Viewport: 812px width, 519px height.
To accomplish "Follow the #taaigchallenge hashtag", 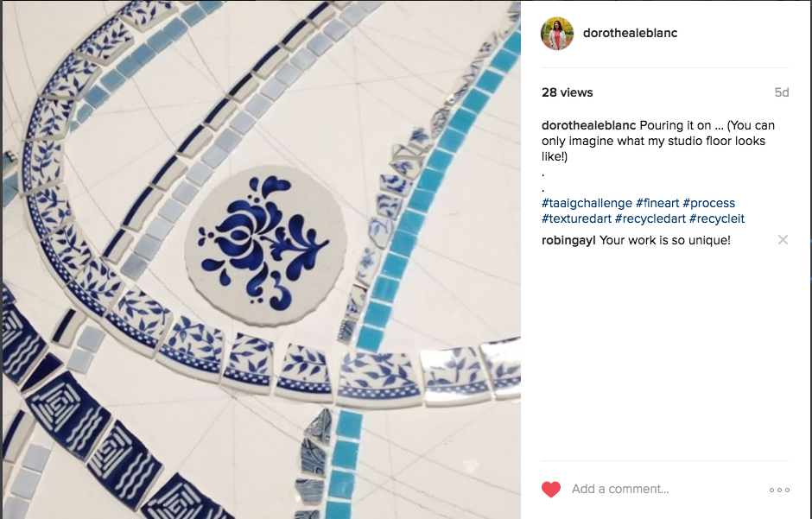I will [587, 203].
